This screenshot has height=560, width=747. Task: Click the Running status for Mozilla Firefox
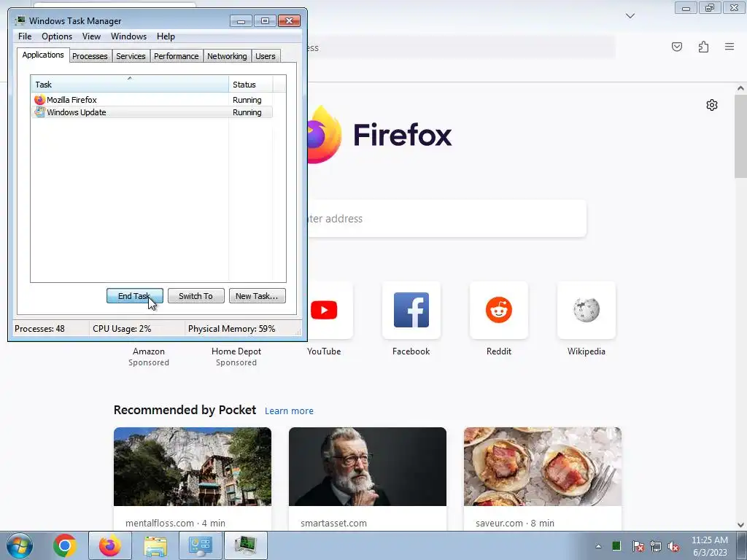[247, 100]
